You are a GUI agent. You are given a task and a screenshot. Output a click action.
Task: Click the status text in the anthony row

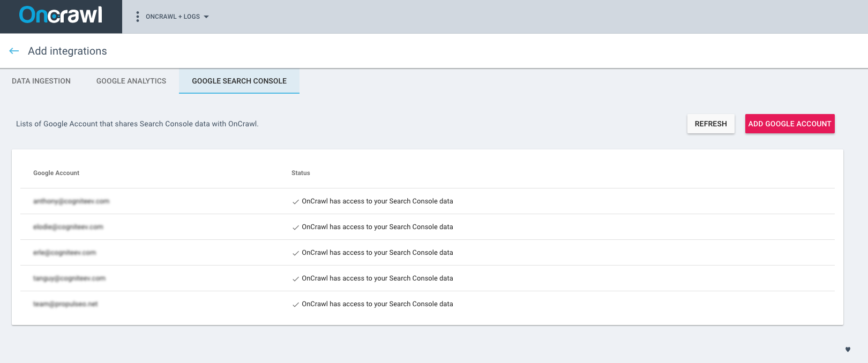tap(377, 201)
